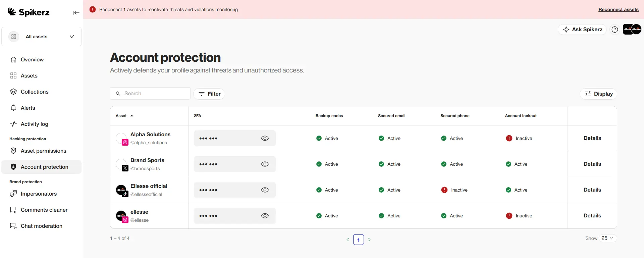Open the Show 25 rows dropdown

click(x=608, y=238)
